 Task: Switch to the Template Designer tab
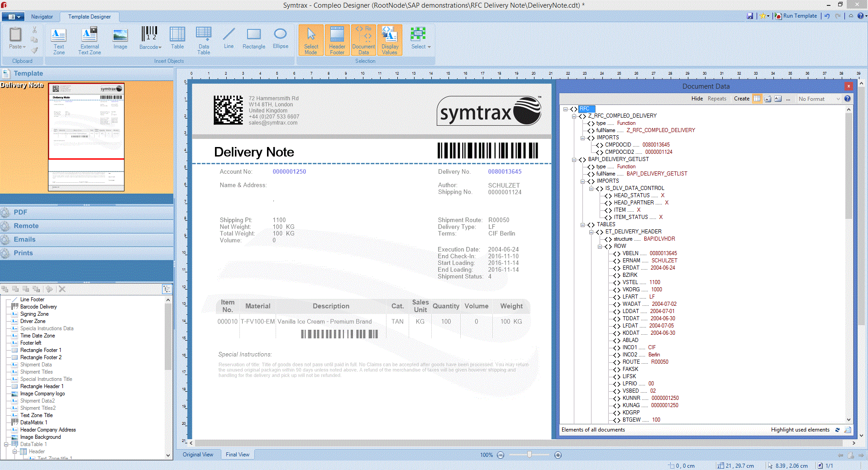pyautogui.click(x=90, y=17)
